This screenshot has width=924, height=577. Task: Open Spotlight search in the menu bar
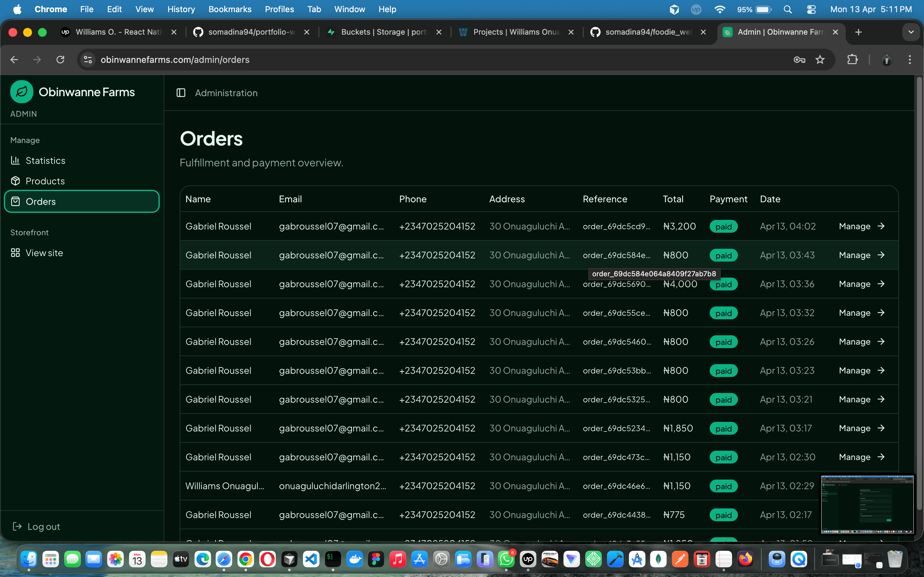coord(788,9)
